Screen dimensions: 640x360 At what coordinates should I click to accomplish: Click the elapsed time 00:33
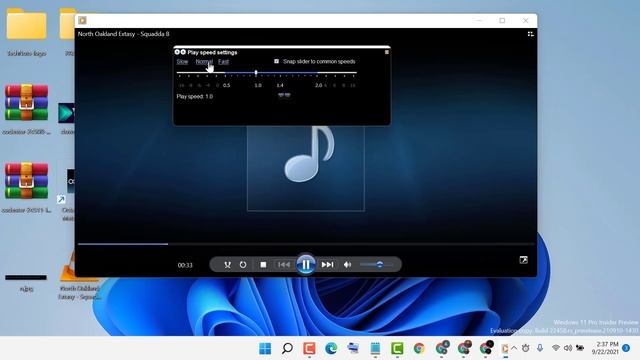185,265
